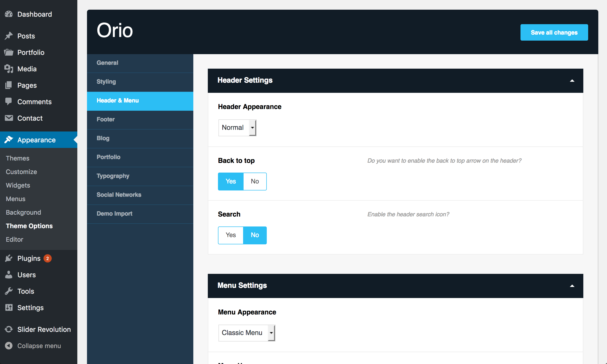Image resolution: width=607 pixels, height=364 pixels.
Task: Open Background under Appearance
Action: click(x=23, y=212)
